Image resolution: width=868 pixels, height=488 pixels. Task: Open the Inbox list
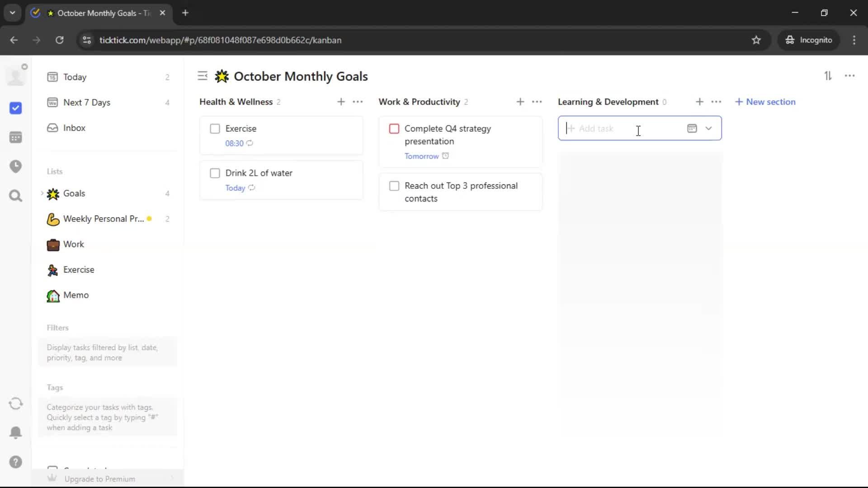74,128
